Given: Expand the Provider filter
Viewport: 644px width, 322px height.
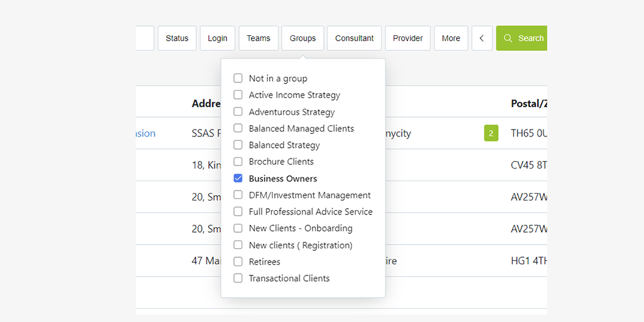Looking at the screenshot, I should (408, 38).
